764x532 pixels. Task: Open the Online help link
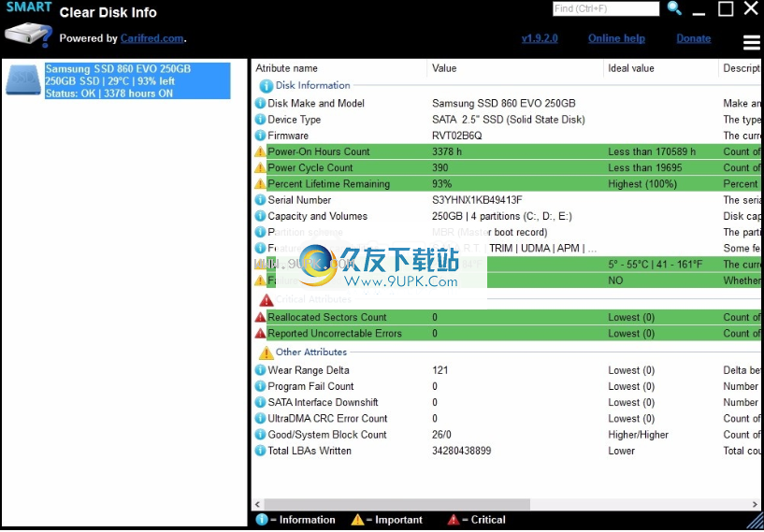point(616,38)
